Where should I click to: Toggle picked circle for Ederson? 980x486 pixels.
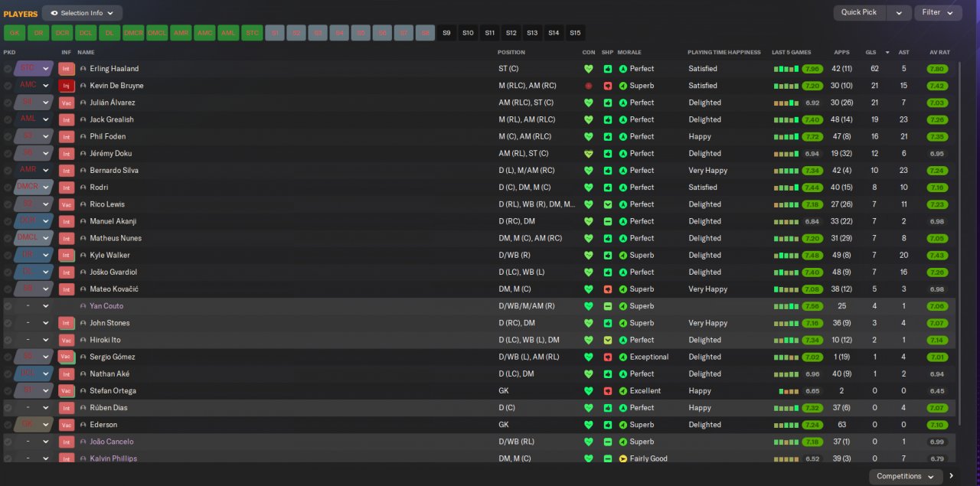(8, 425)
